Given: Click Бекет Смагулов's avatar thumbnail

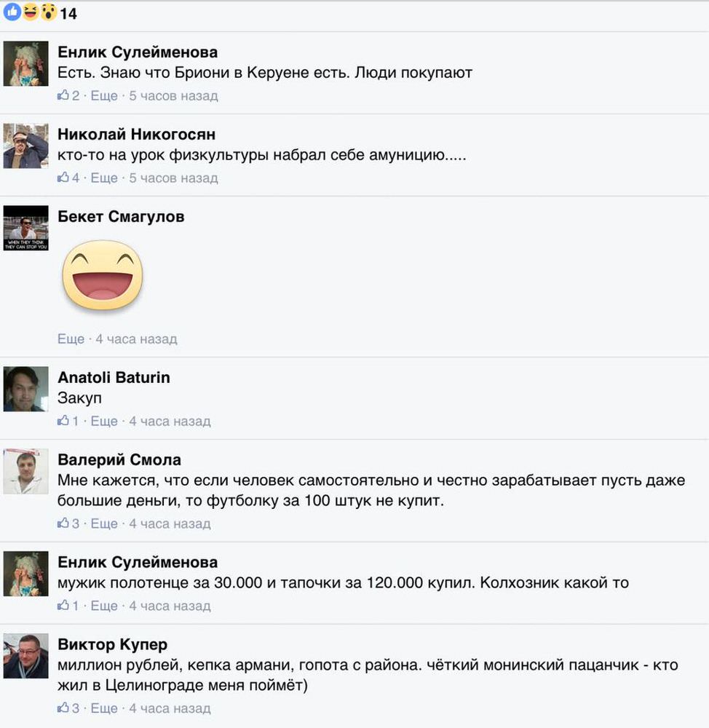Looking at the screenshot, I should [26, 228].
